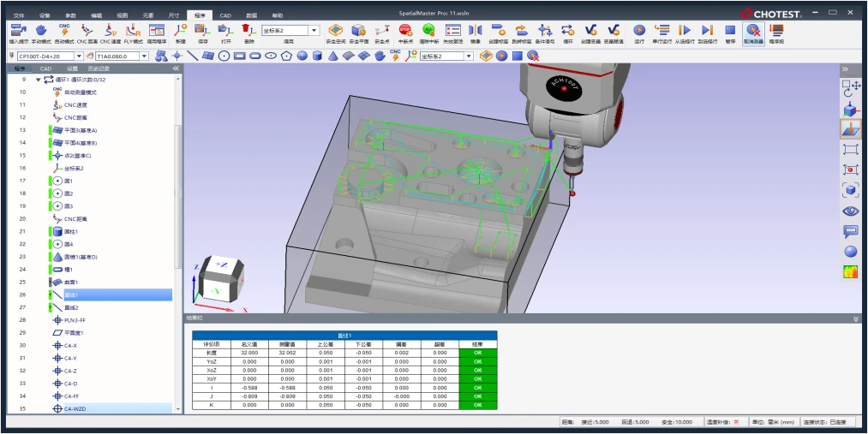This screenshot has height=434, width=868.
Task: Select 圆柱1 in program tree
Action: coord(71,232)
